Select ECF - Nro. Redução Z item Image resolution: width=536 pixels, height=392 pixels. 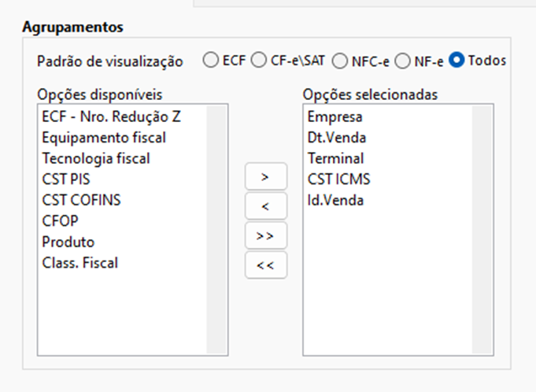pos(112,116)
